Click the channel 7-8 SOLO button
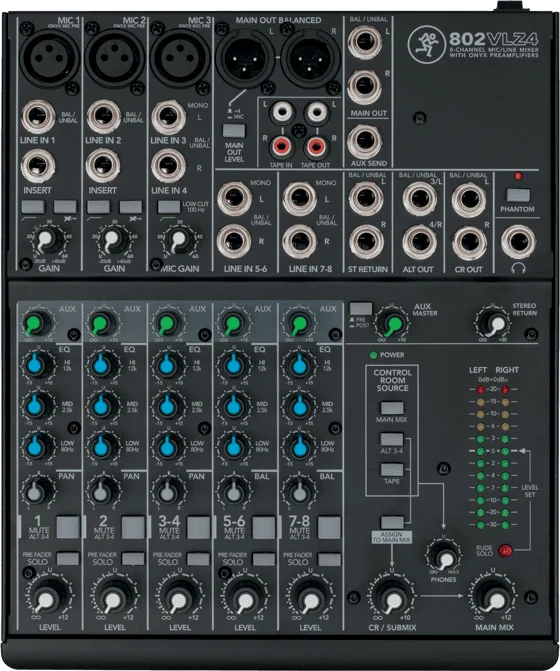This screenshot has height=671, width=560. tap(329, 558)
